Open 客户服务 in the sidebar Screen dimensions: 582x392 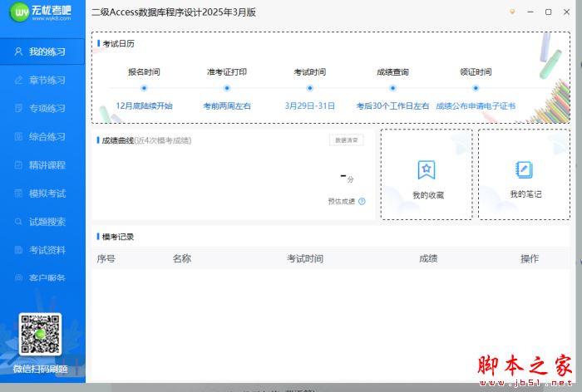[42, 277]
